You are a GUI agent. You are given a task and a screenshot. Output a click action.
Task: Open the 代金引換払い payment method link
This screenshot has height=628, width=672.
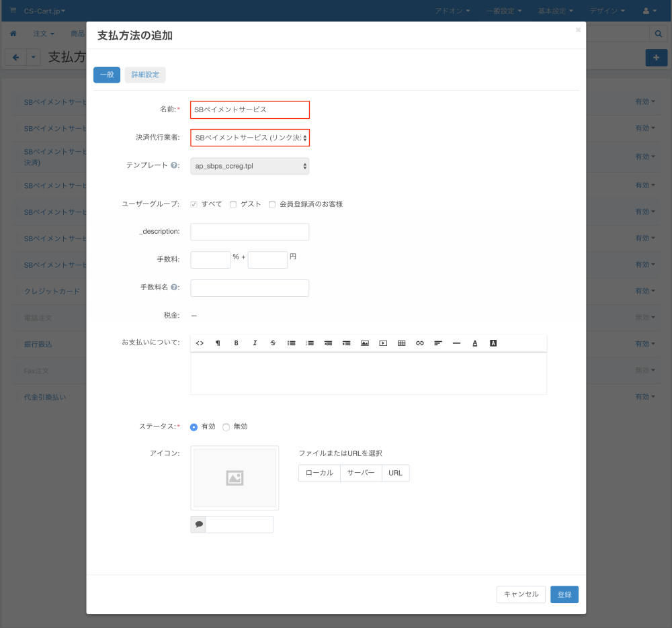click(45, 397)
